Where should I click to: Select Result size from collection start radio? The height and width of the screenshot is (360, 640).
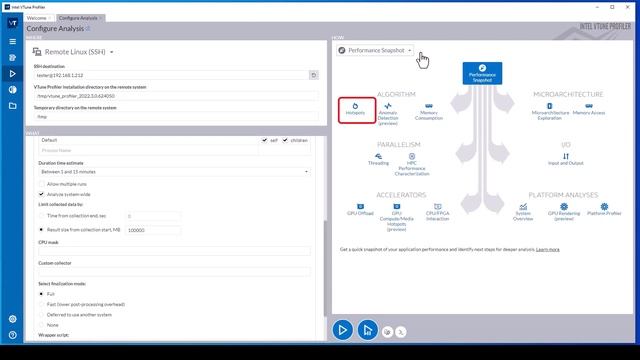(41, 230)
